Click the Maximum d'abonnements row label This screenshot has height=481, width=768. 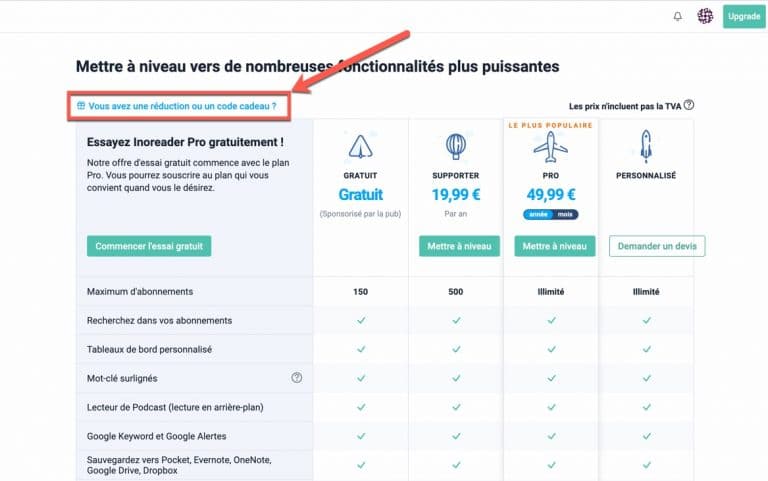click(139, 291)
